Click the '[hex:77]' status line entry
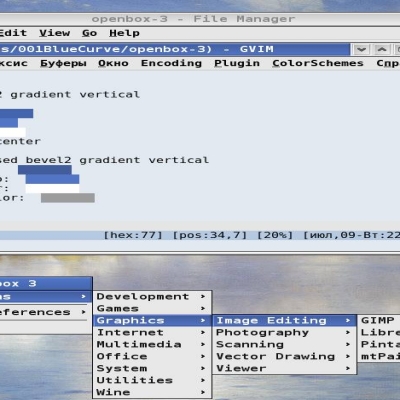This screenshot has width=400, height=400. (133, 235)
